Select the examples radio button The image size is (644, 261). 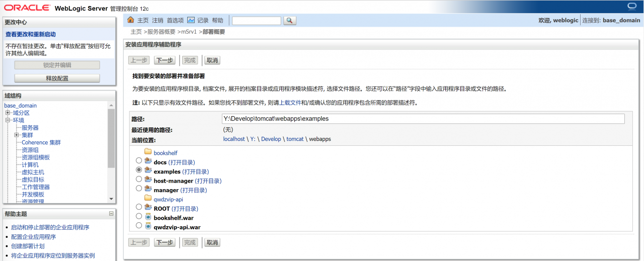pyautogui.click(x=139, y=171)
